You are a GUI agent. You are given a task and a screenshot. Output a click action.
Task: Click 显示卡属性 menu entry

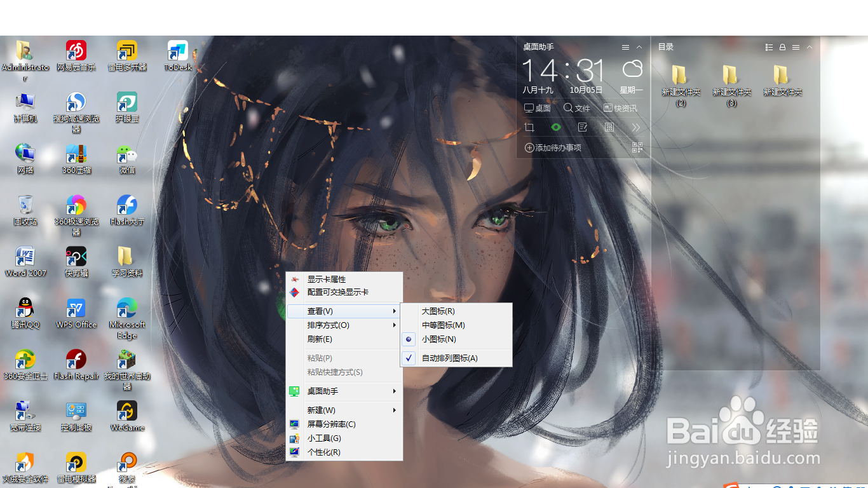pyautogui.click(x=344, y=280)
